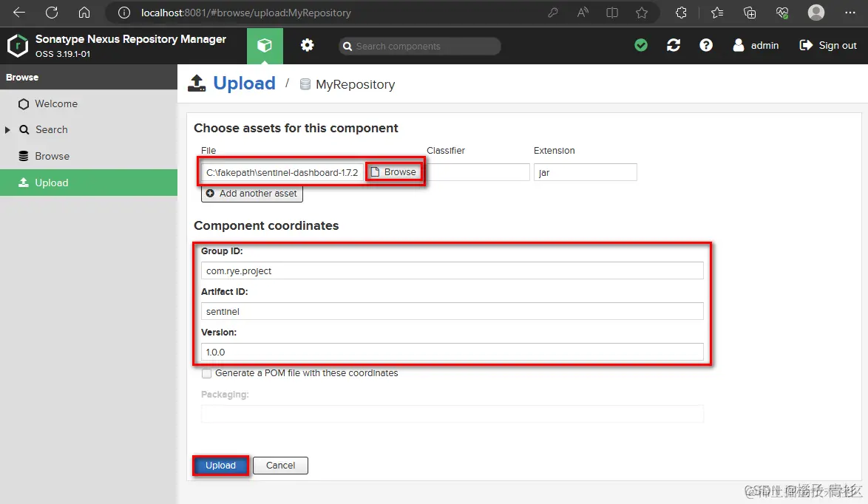Go back using browser back arrow
The height and width of the screenshot is (504, 868).
pyautogui.click(x=19, y=12)
